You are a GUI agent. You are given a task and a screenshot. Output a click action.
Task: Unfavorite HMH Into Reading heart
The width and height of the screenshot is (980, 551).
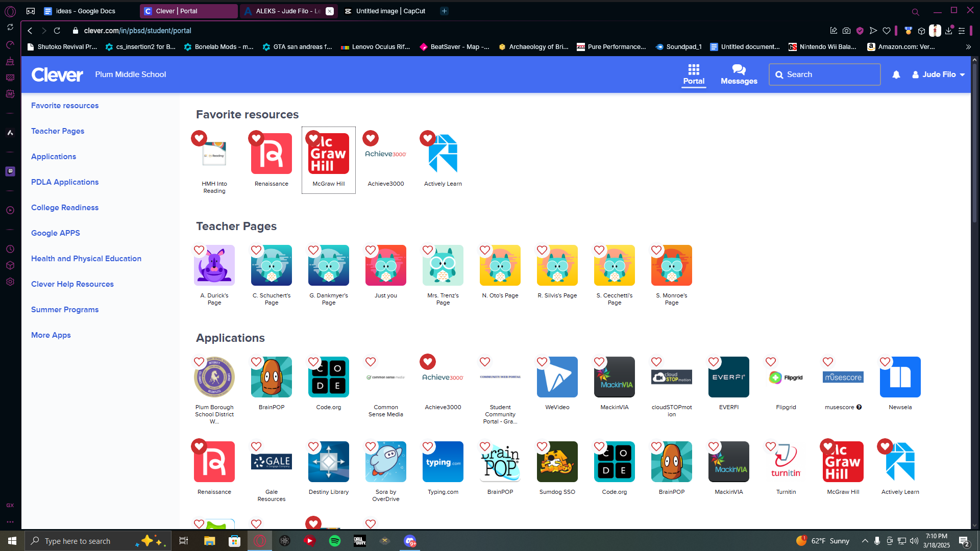pos(199,138)
